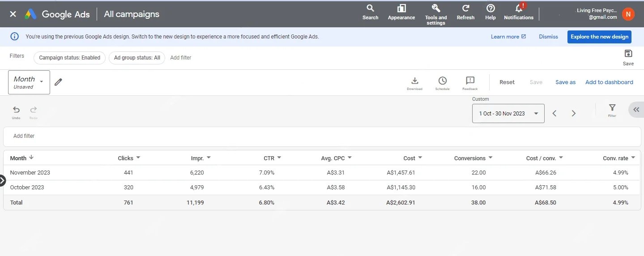This screenshot has height=256, width=644.
Task: Sort by Month column header
Action: pos(21,158)
